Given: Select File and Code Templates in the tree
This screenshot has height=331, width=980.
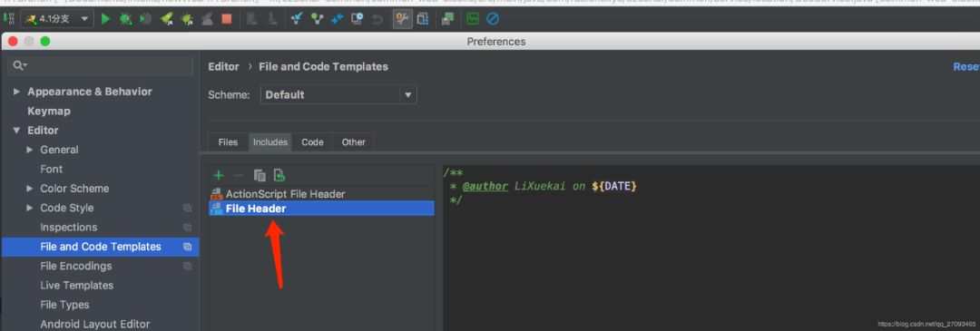Looking at the screenshot, I should click(100, 247).
